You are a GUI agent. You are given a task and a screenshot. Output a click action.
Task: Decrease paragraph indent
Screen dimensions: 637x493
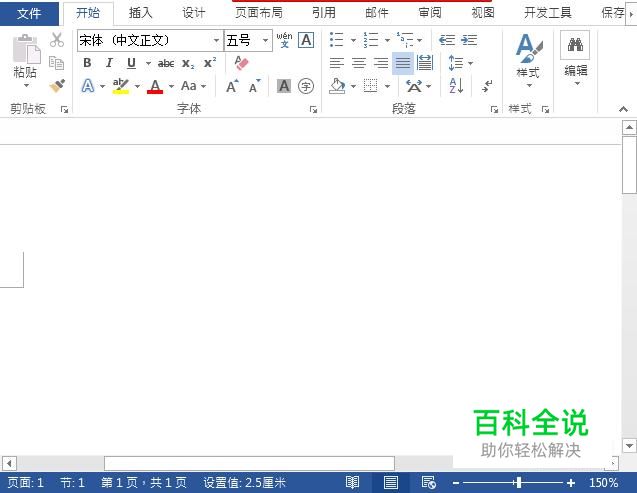(x=447, y=40)
